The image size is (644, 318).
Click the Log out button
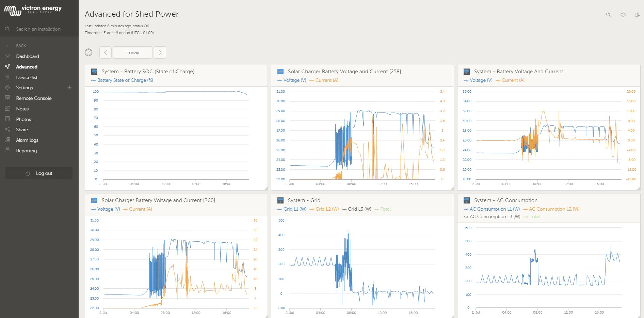(x=39, y=173)
